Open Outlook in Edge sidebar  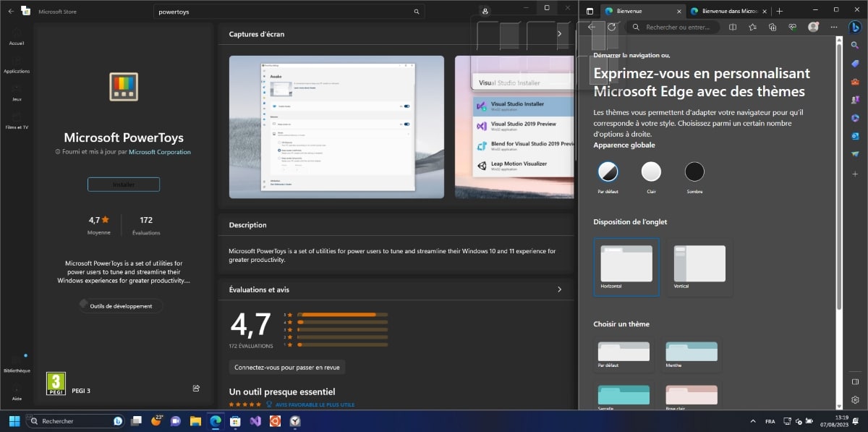point(855,136)
